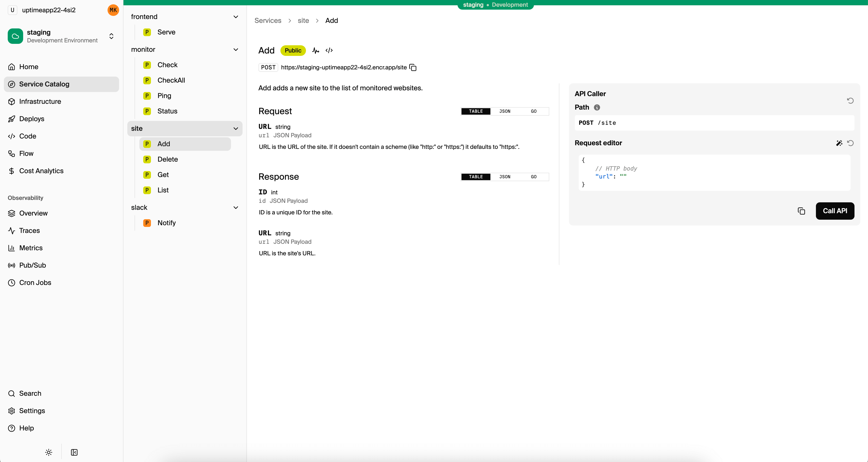Screen dimensions: 868x462
Task: Click the magic wand icon in Request editor
Action: coord(839,143)
